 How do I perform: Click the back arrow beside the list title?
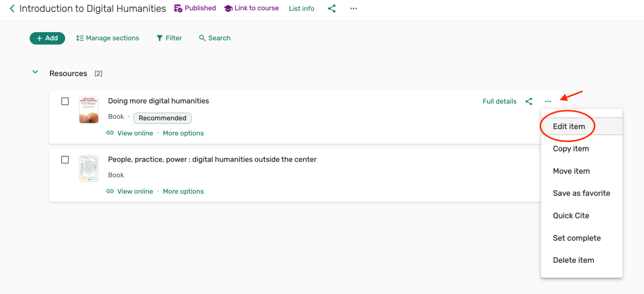(12, 9)
